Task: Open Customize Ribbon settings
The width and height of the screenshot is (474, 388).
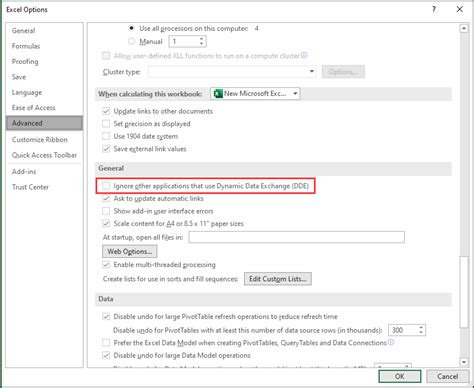Action: click(x=40, y=140)
